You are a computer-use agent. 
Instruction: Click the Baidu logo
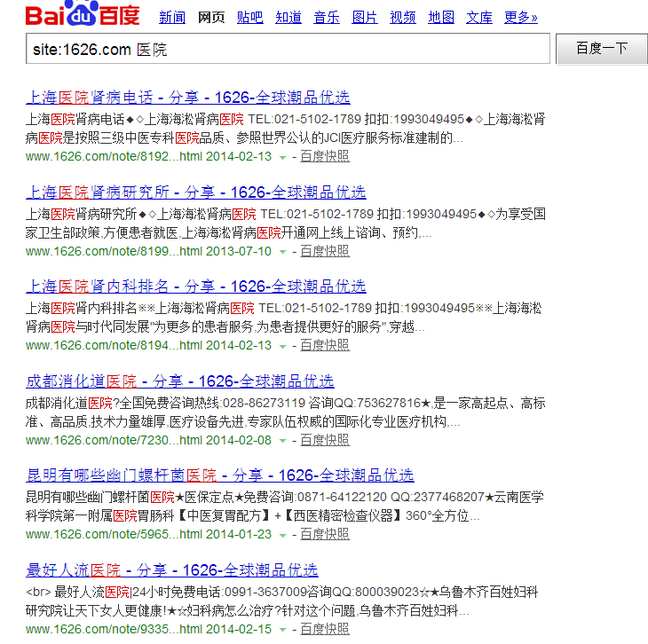(83, 16)
